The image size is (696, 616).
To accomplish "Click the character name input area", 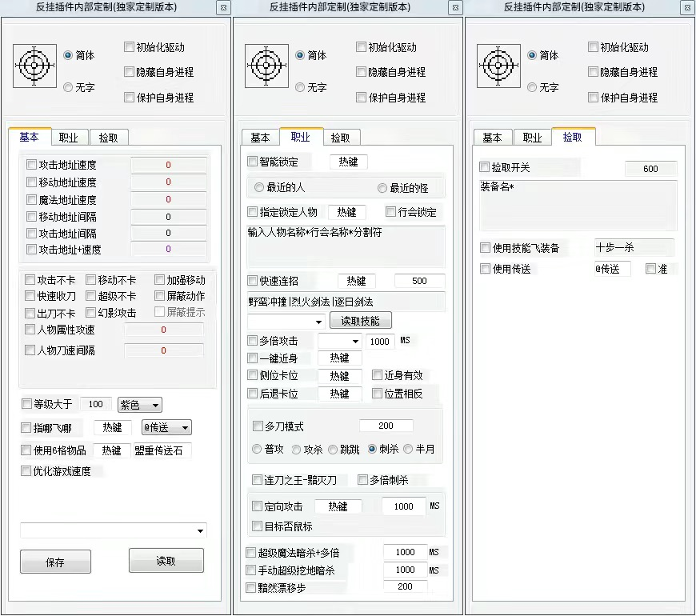I will tap(346, 246).
